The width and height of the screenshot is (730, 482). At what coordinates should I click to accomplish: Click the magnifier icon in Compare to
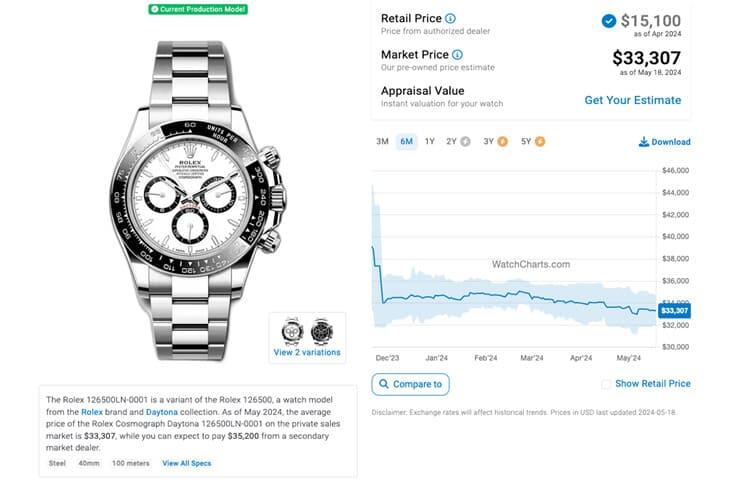click(x=384, y=384)
